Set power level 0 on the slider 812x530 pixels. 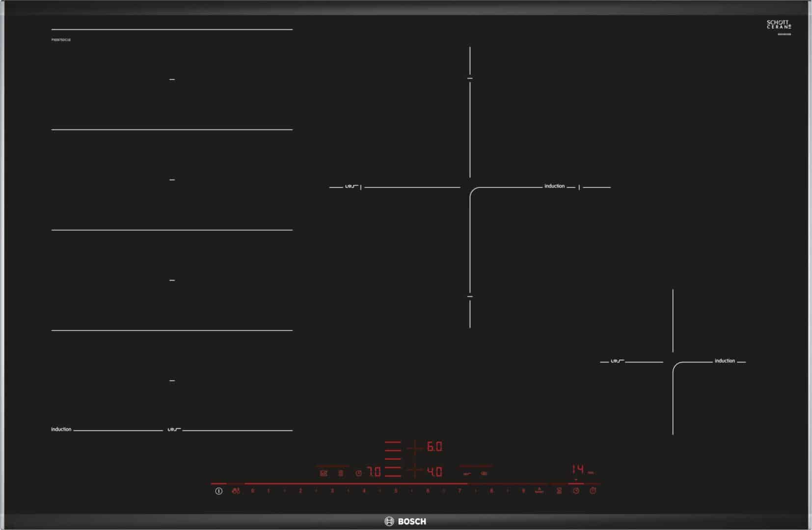point(252,490)
